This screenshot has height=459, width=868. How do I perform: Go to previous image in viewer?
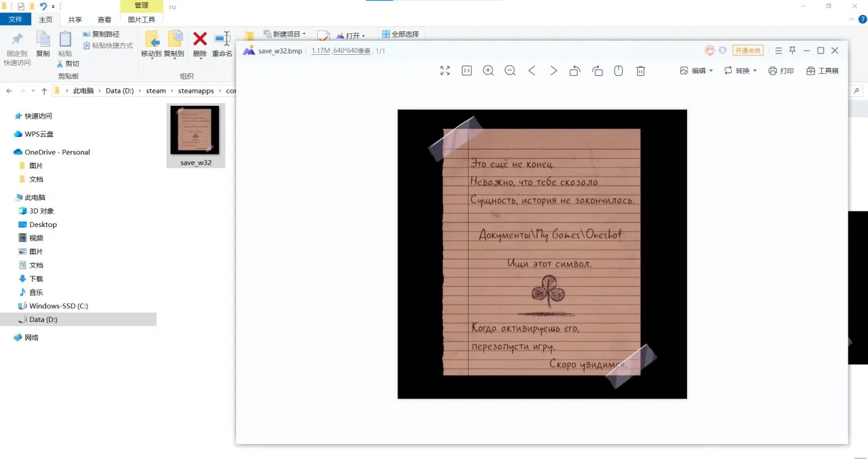532,71
